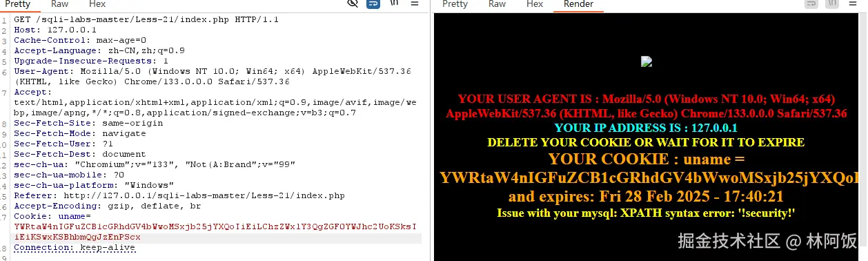This screenshot has width=868, height=261.
Task: Toggle the \n show-newlines icon in request panel
Action: [393, 3]
